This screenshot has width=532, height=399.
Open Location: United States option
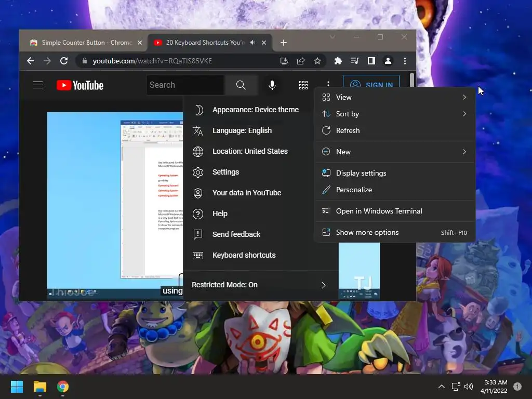coord(249,151)
